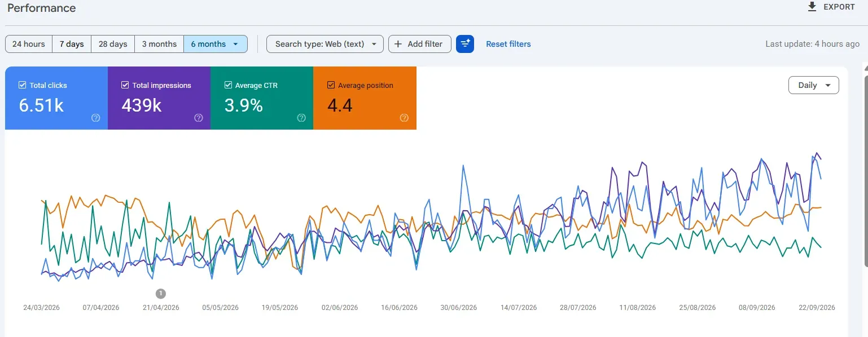Click the 6.51k total clicks value

tap(41, 105)
